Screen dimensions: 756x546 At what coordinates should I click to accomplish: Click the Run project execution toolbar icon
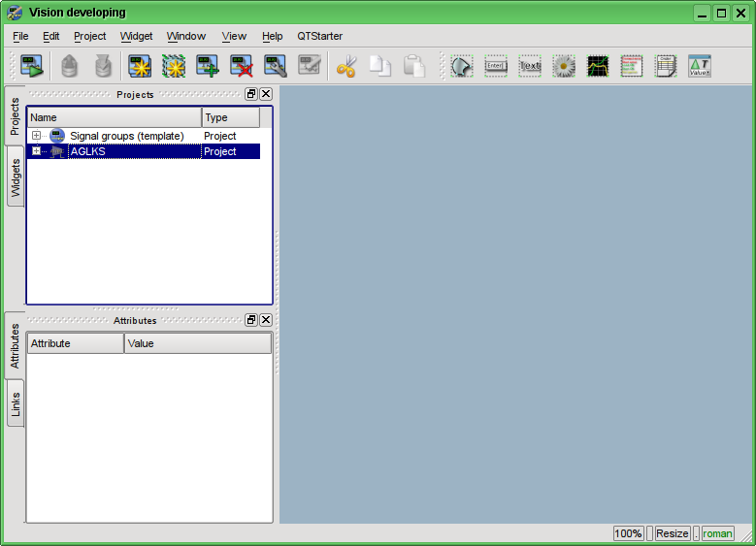pos(32,67)
